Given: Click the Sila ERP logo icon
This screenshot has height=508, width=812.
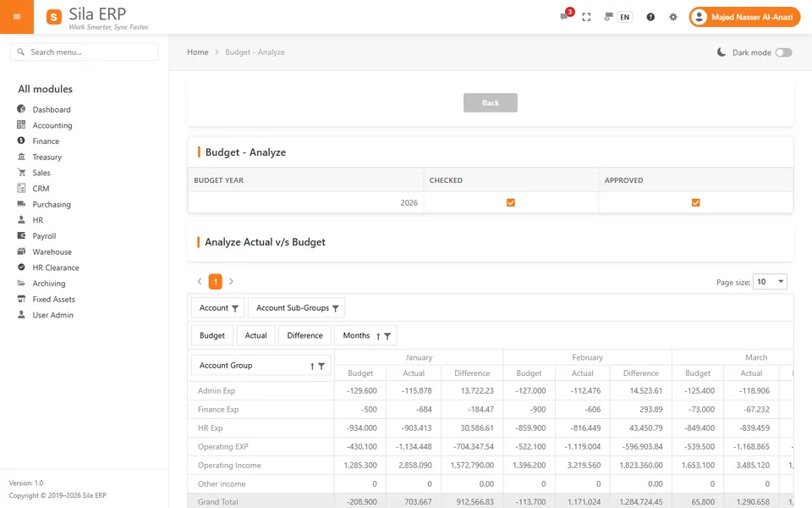Looking at the screenshot, I should click(x=54, y=17).
